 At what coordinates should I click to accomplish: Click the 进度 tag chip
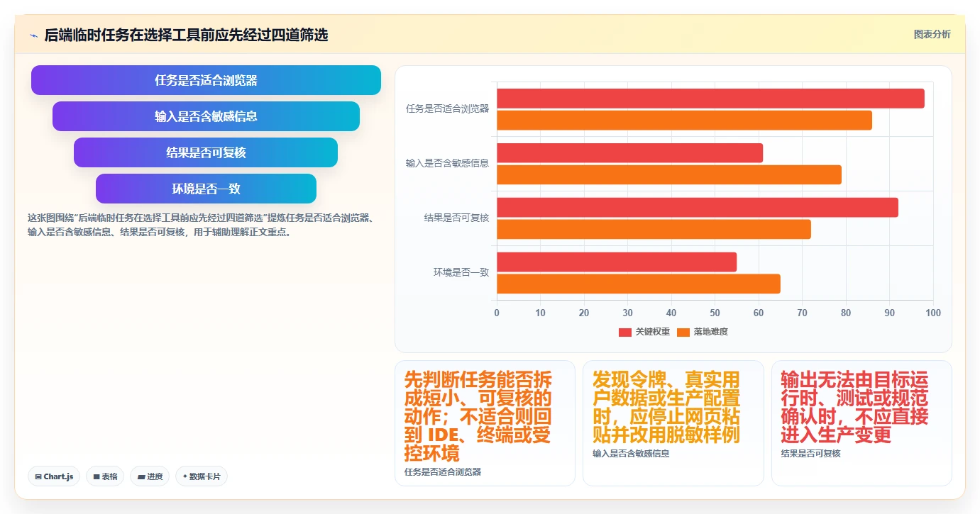[x=150, y=476]
